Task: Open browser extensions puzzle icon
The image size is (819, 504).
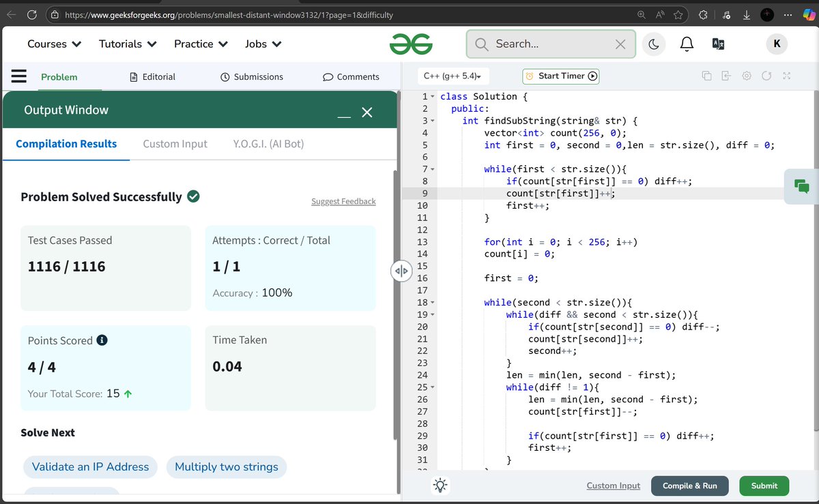Action: click(704, 14)
